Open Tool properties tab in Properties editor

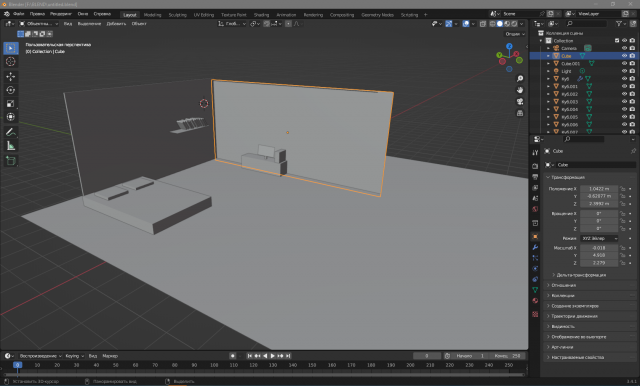535,152
